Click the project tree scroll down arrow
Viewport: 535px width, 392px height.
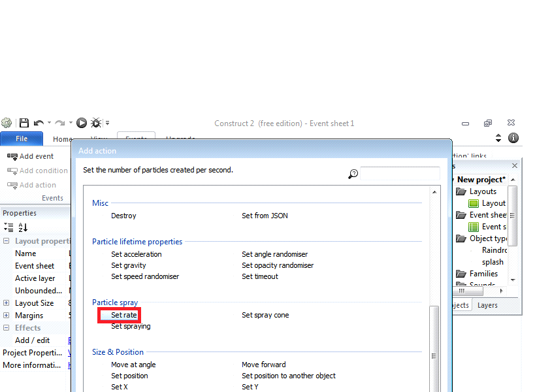click(513, 280)
